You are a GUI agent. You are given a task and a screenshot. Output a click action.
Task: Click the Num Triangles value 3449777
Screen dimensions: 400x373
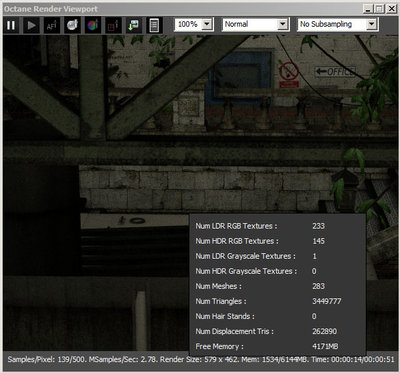click(326, 301)
